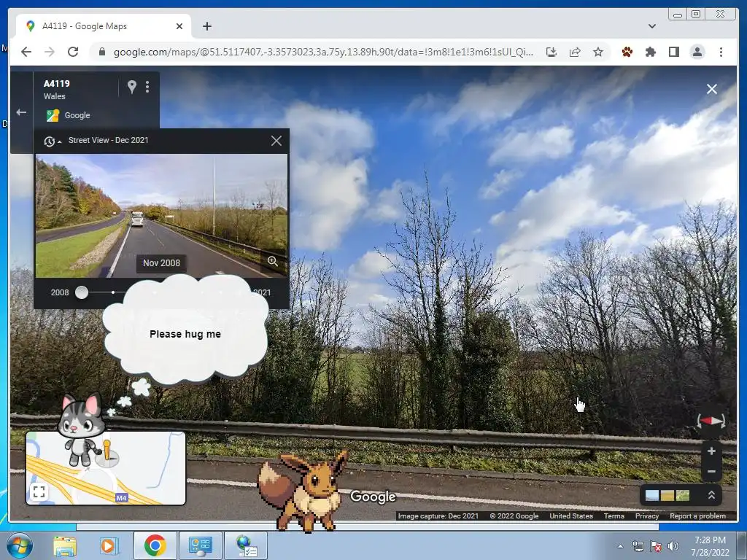Open File Explorer from taskbar
This screenshot has height=560, width=747.
pos(65,545)
